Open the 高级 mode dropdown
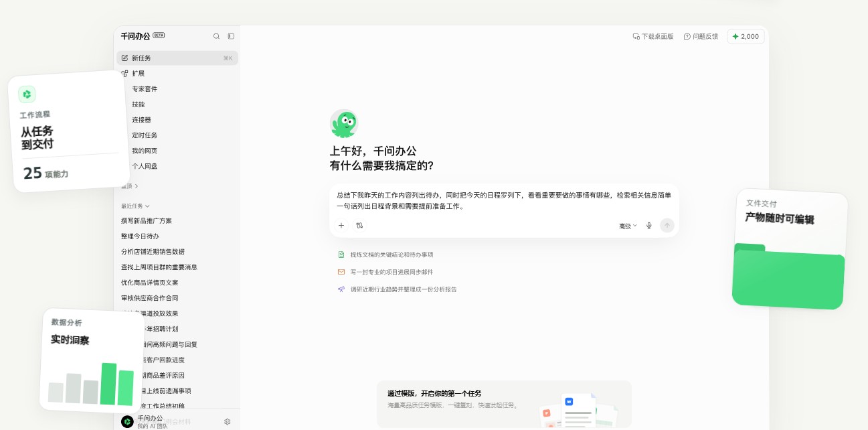This screenshot has height=430, width=868. point(628,226)
